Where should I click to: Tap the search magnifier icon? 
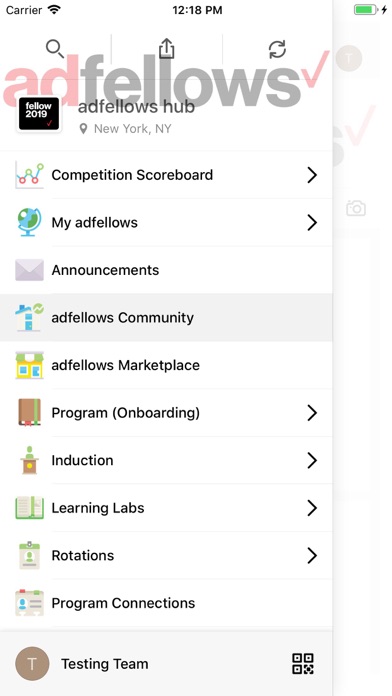[x=55, y=49]
